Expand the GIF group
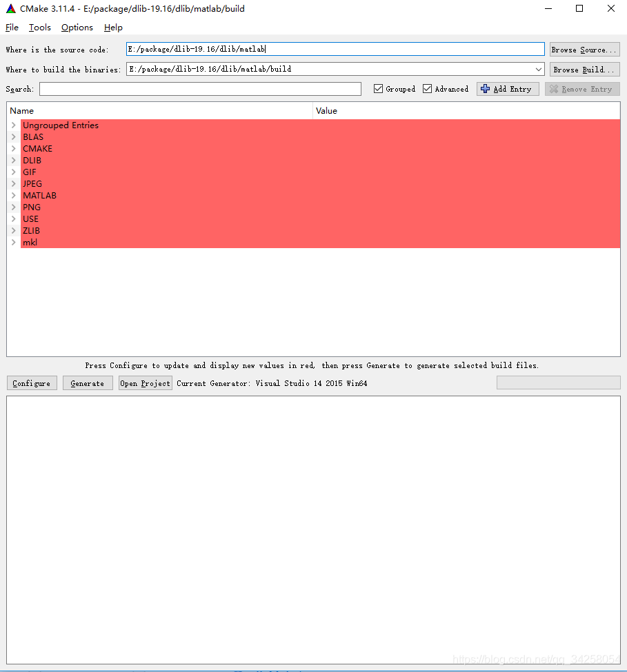 point(14,172)
